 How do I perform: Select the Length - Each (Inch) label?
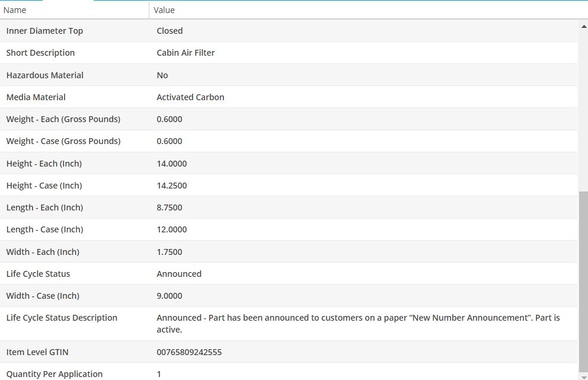(44, 207)
